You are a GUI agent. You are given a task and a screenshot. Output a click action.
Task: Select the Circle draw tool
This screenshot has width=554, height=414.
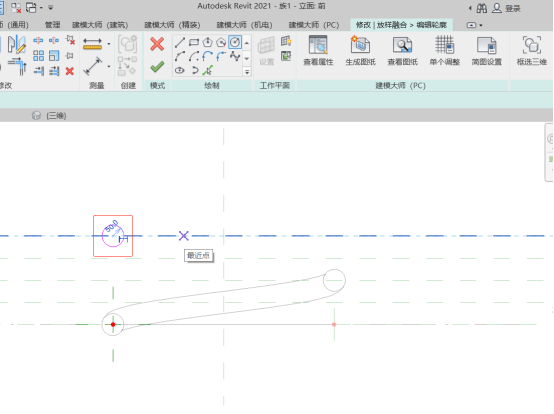click(235, 42)
